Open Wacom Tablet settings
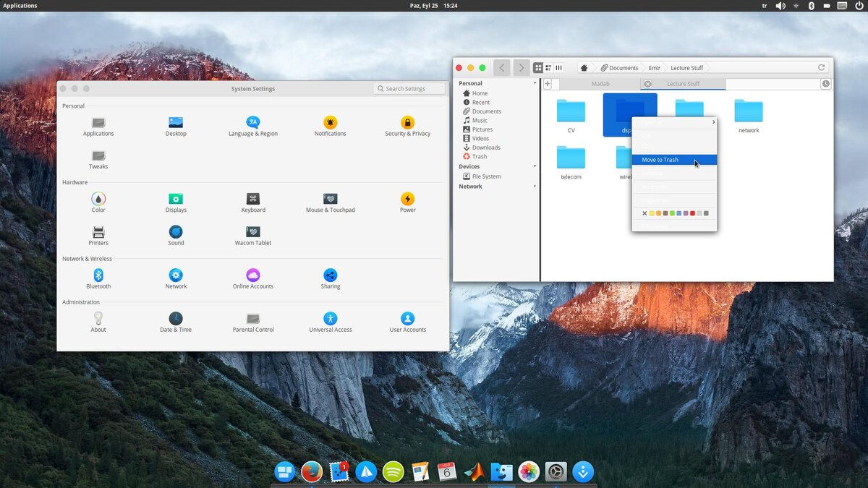Viewport: 868px width, 488px height. point(253,236)
